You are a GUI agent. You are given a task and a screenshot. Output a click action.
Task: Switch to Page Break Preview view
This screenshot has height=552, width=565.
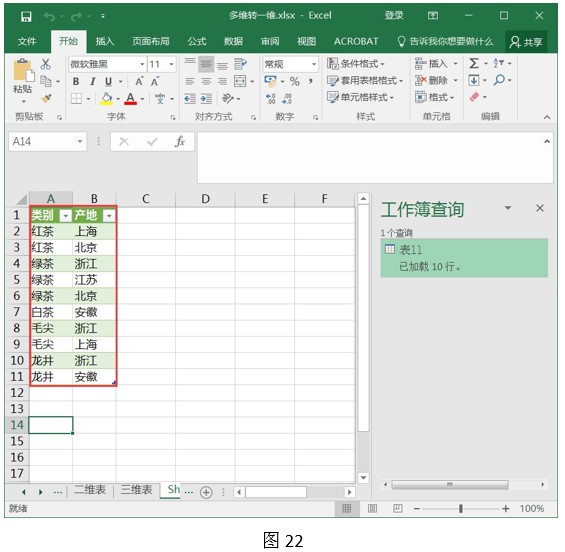[397, 508]
